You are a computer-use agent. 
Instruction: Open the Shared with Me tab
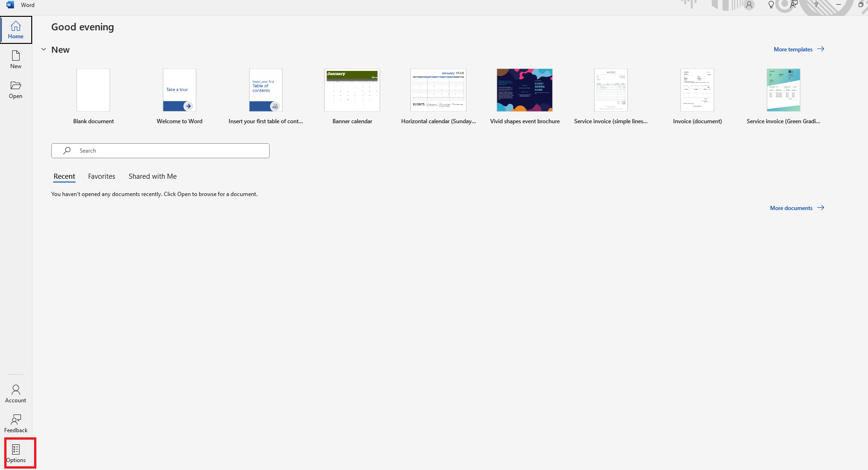point(153,176)
